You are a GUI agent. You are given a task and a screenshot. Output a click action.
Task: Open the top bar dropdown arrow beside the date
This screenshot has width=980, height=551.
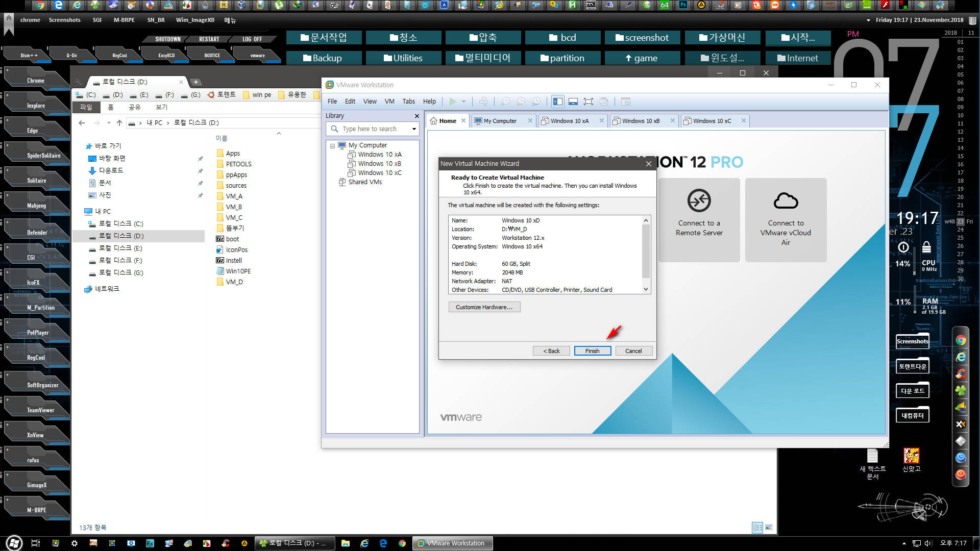coord(868,20)
